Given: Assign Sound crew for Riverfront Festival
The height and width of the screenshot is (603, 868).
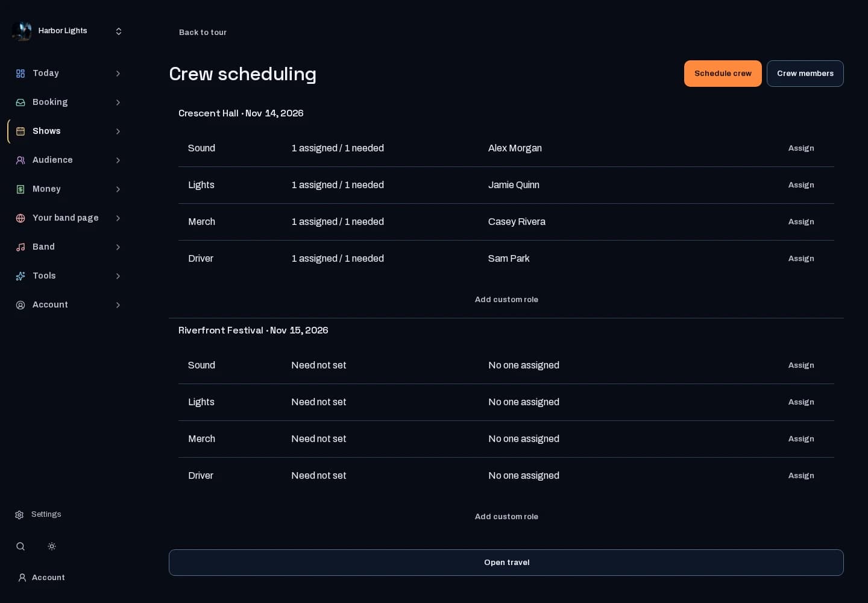Looking at the screenshot, I should click(801, 365).
